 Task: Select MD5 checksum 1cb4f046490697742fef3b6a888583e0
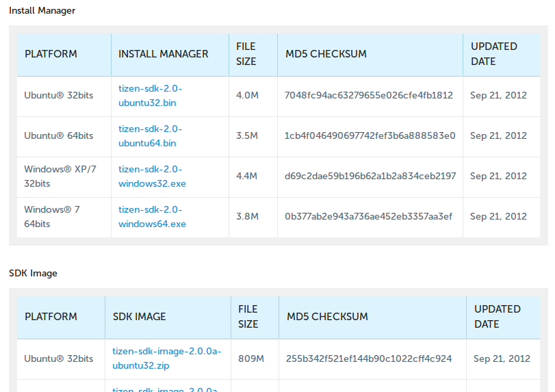[370, 136]
